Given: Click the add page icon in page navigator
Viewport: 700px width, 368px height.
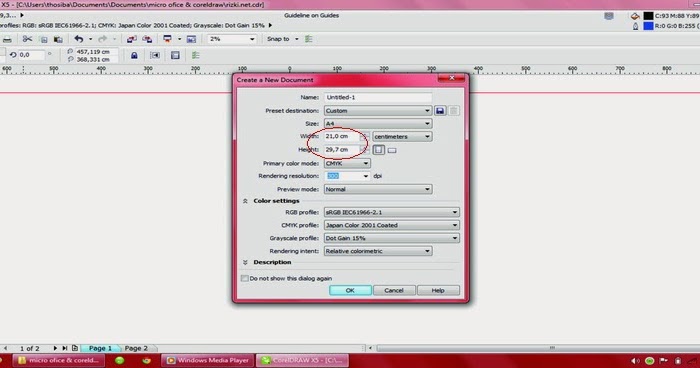Looking at the screenshot, I should 75,348.
